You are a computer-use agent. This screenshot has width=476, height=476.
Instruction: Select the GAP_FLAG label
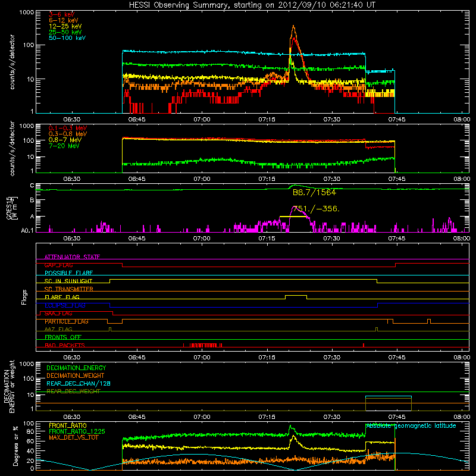(58, 265)
